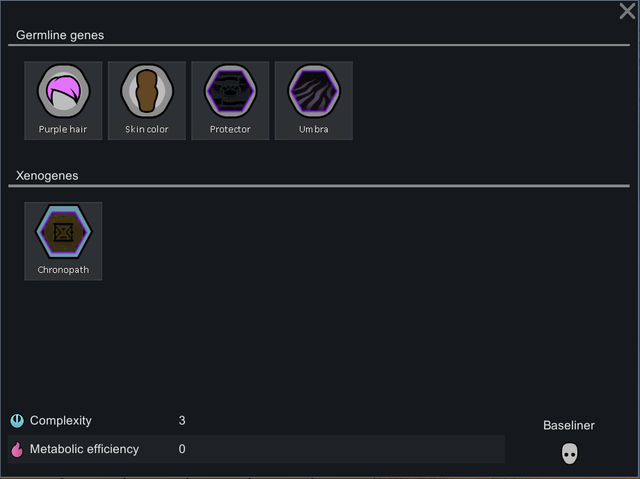Click the Skin color gene icon
This screenshot has width=640, height=479.
click(147, 91)
